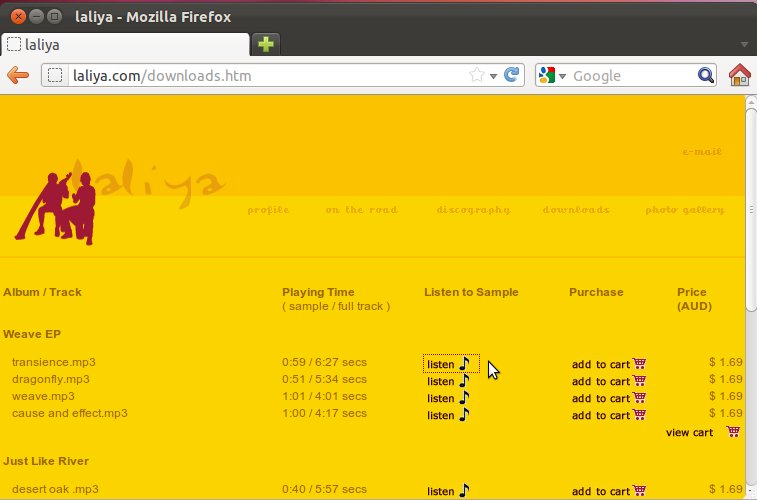Click the Weave EP album heading
The width and height of the screenshot is (757, 500).
tap(32, 334)
